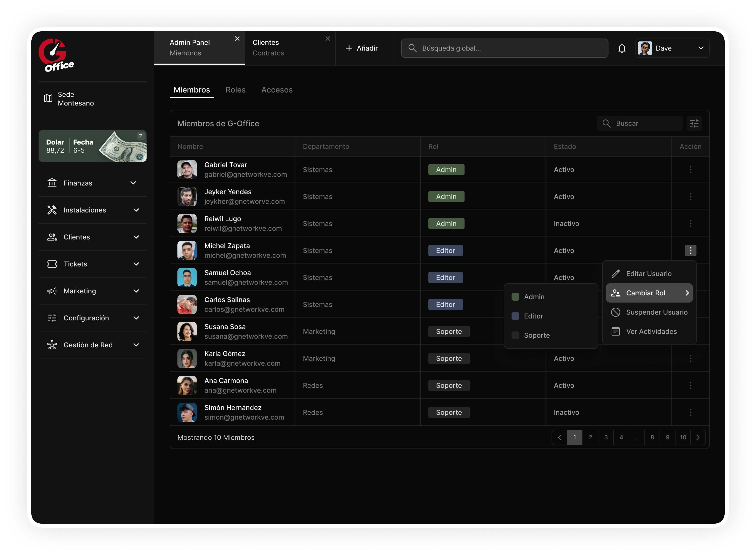Open the Dave user dropdown
The image size is (756, 555).
[672, 48]
